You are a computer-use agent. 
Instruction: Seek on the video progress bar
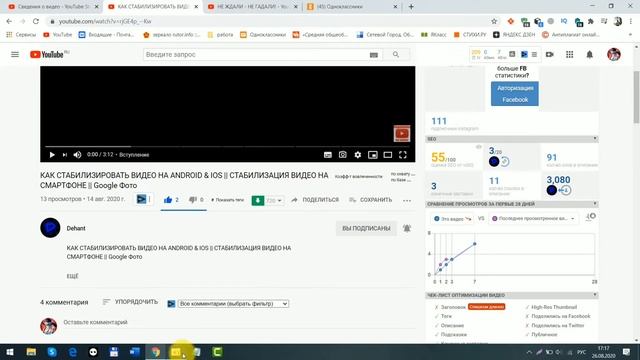(x=228, y=146)
